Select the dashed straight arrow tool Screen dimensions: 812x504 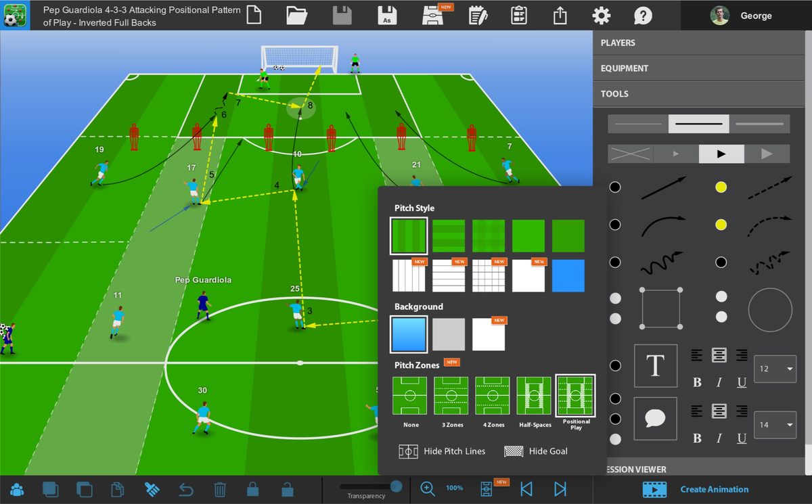pyautogui.click(x=770, y=187)
